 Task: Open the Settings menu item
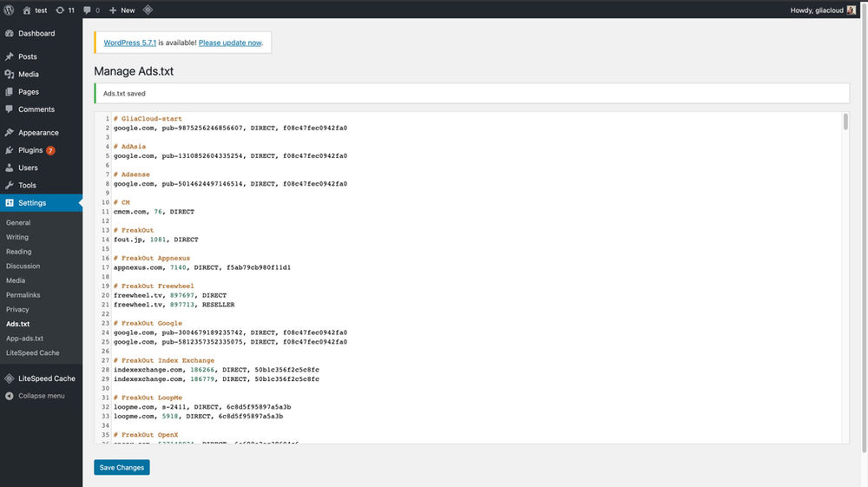point(32,203)
